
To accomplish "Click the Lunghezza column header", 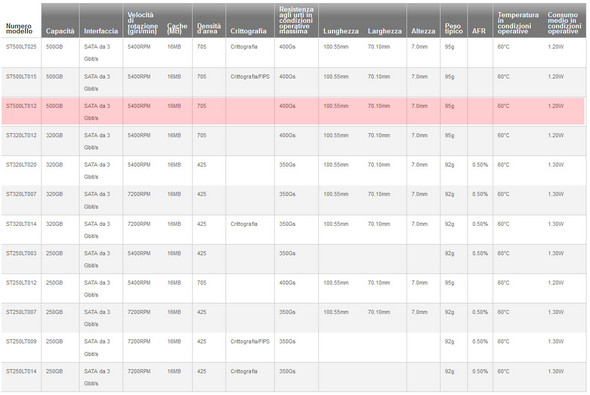I will click(341, 31).
